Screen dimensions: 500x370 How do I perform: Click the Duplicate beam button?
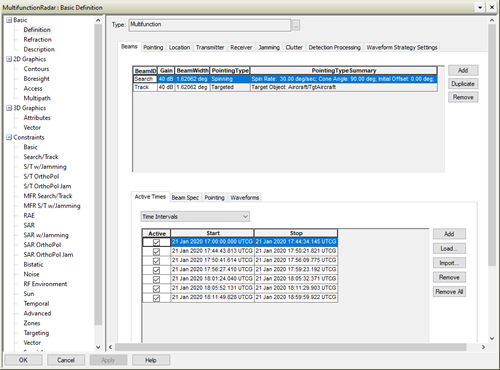(463, 84)
